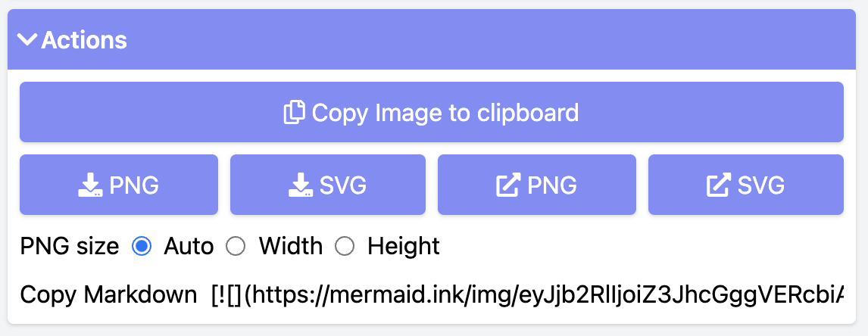The width and height of the screenshot is (868, 336).
Task: Click the download icon for SVG
Action: pyautogui.click(x=301, y=185)
